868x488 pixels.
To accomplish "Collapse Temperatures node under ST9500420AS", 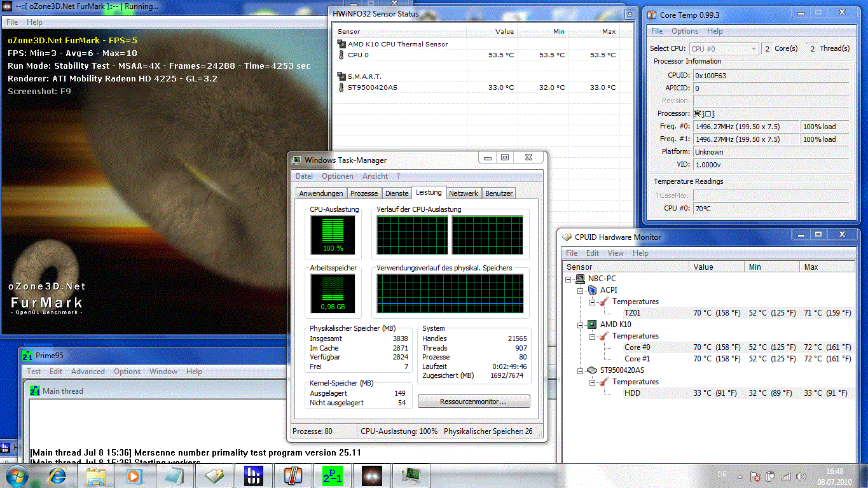I will 592,382.
